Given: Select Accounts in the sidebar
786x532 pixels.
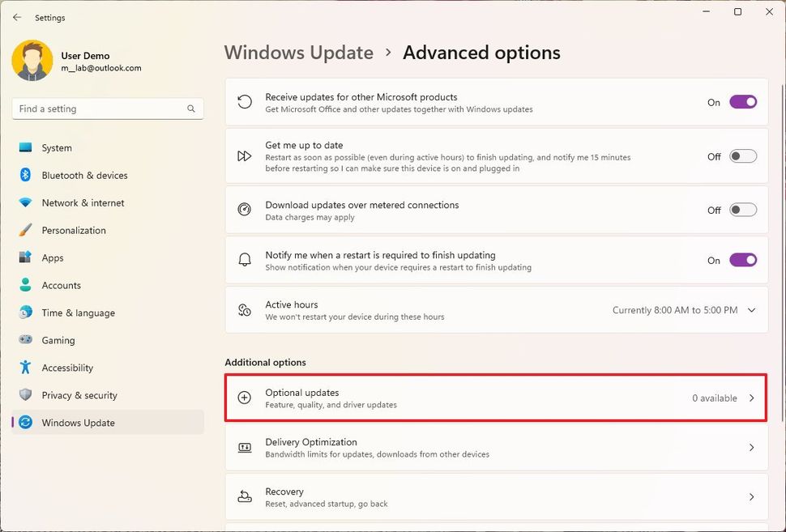Looking at the screenshot, I should click(26, 285).
